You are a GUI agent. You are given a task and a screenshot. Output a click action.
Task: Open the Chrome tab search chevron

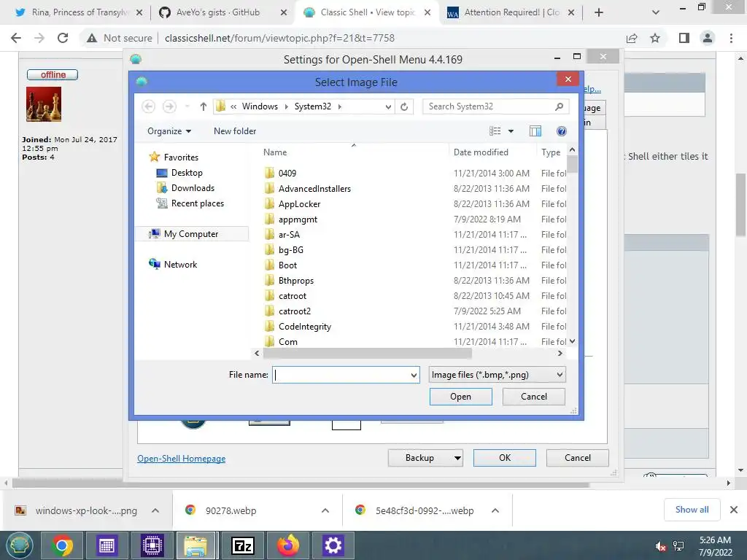tap(656, 13)
